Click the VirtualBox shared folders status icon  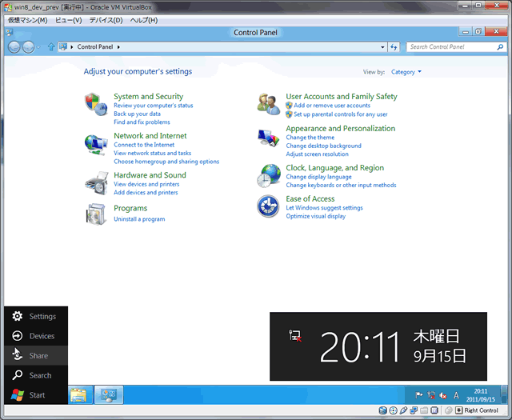pyautogui.click(x=424, y=410)
